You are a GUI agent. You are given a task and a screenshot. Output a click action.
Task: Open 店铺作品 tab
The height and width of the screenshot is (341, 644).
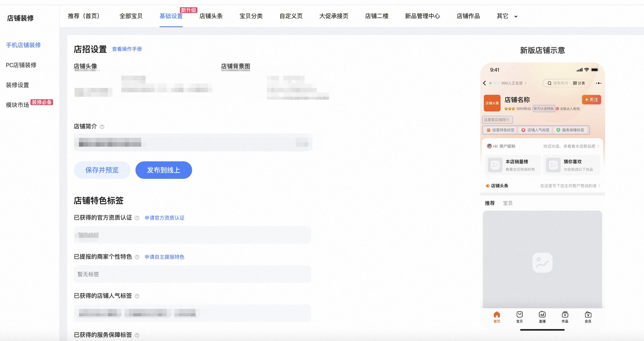point(468,16)
